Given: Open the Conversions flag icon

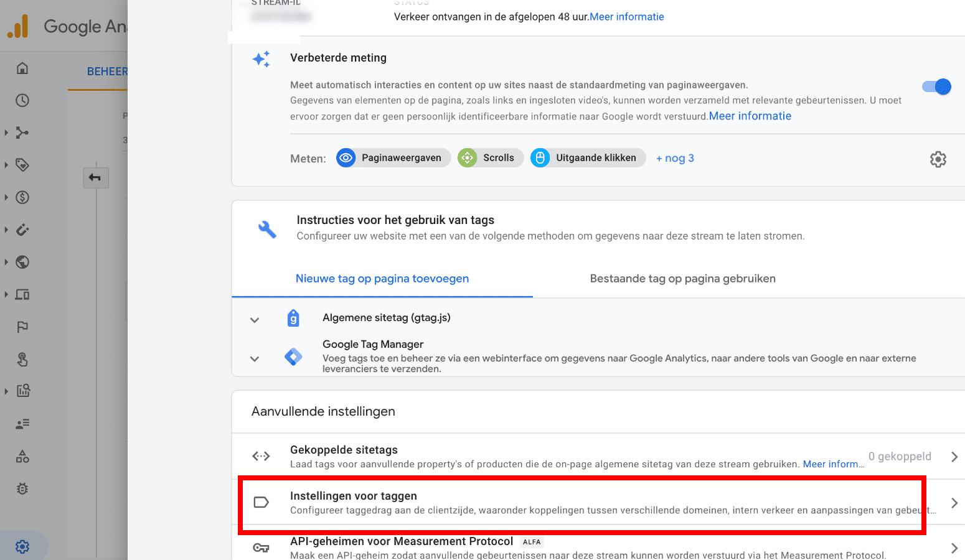Looking at the screenshot, I should point(22,327).
